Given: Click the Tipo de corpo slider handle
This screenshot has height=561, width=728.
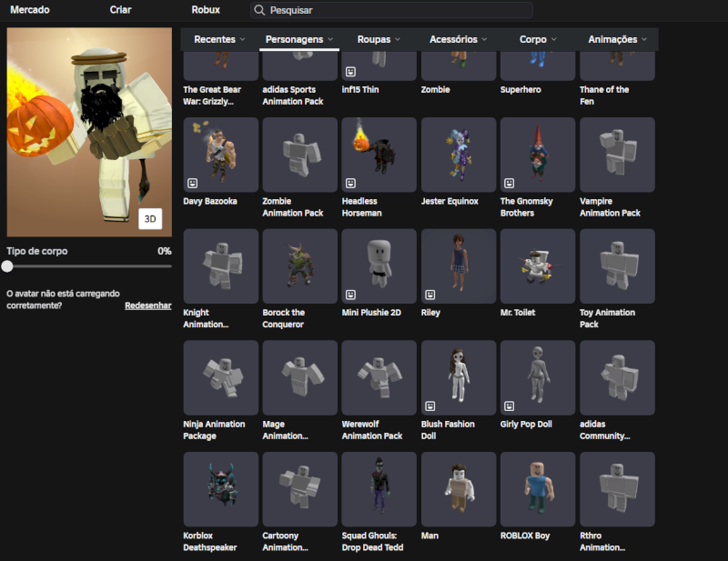Looking at the screenshot, I should coord(7,266).
